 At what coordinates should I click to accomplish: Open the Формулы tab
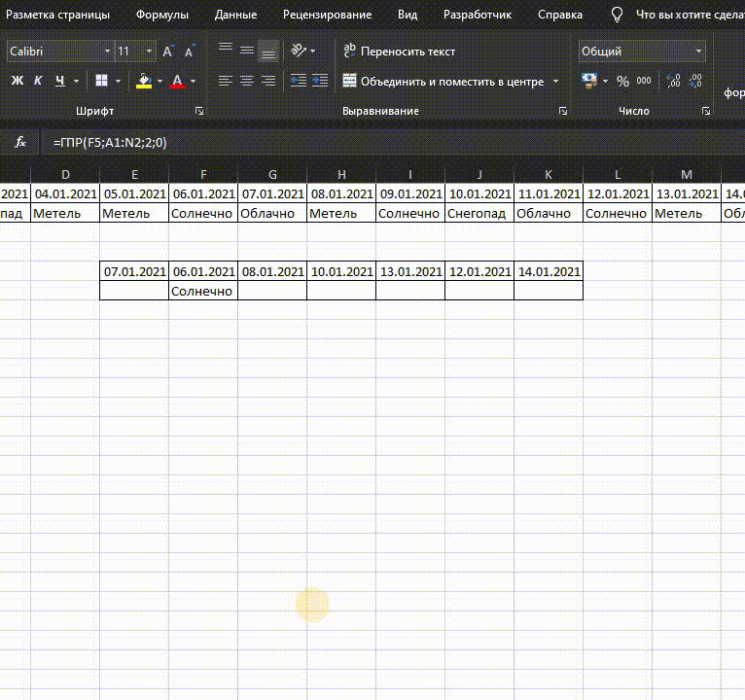pos(162,15)
